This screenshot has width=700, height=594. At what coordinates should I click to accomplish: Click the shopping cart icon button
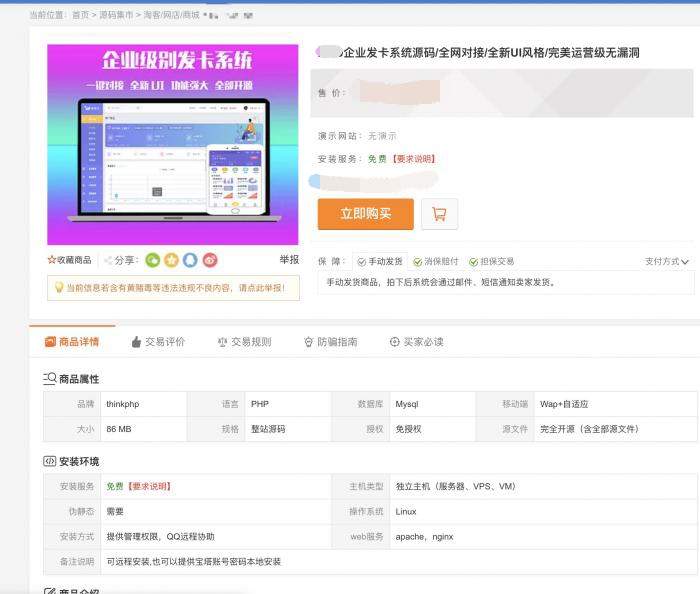coord(439,214)
